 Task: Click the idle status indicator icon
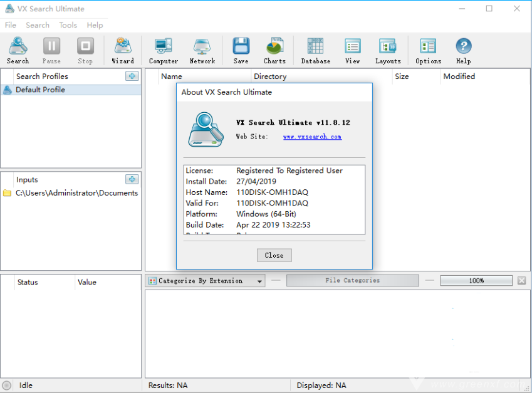(6, 385)
